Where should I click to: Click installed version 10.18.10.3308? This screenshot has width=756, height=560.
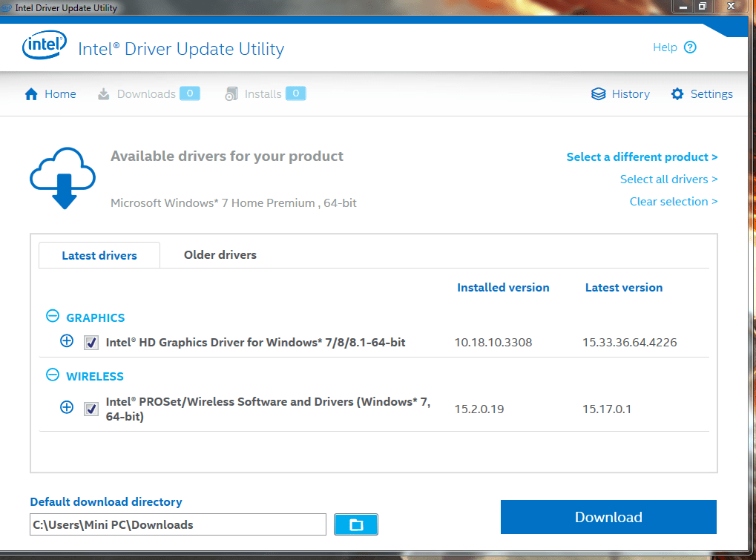pos(493,343)
